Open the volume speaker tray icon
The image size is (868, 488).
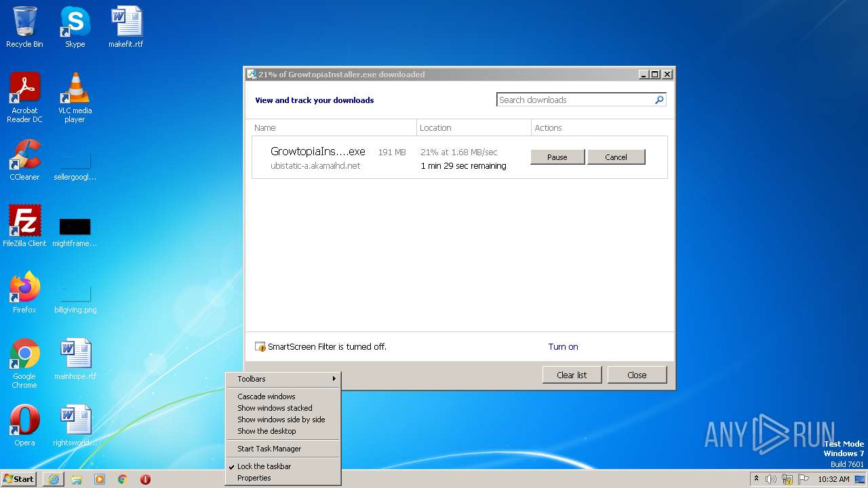pyautogui.click(x=771, y=479)
